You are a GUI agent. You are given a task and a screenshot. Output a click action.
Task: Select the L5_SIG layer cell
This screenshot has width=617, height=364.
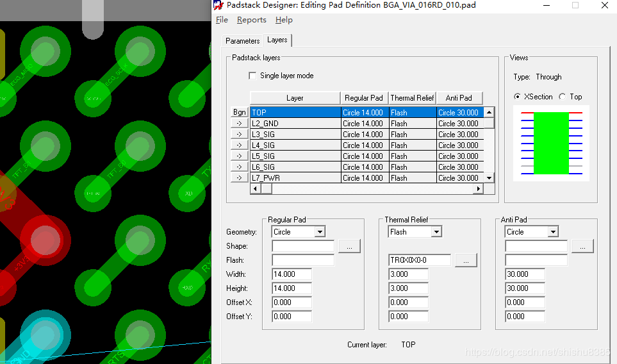tap(295, 156)
